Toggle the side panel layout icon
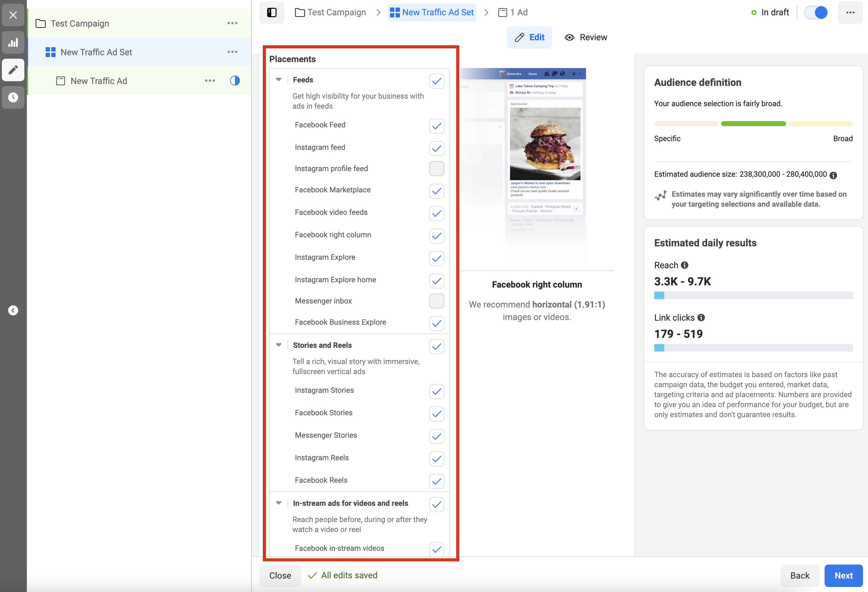 (272, 12)
